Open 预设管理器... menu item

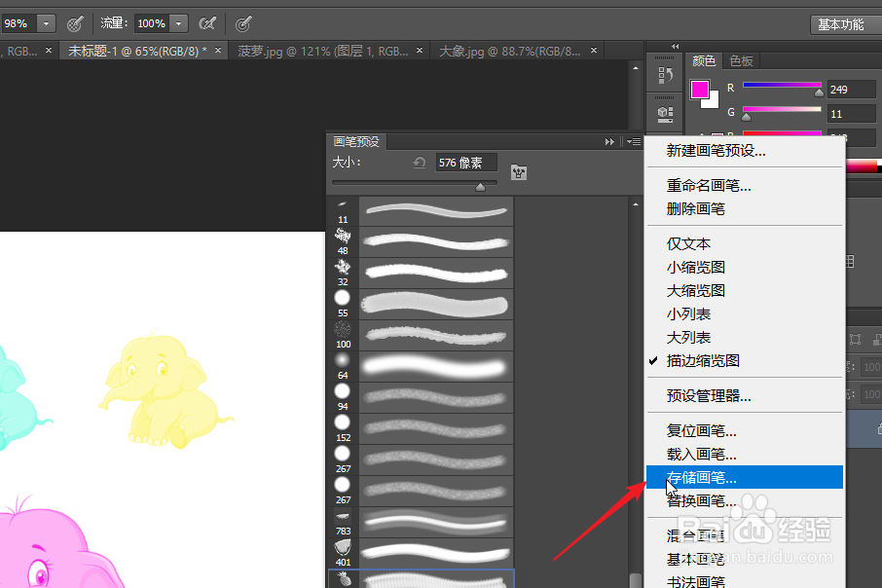tap(744, 396)
